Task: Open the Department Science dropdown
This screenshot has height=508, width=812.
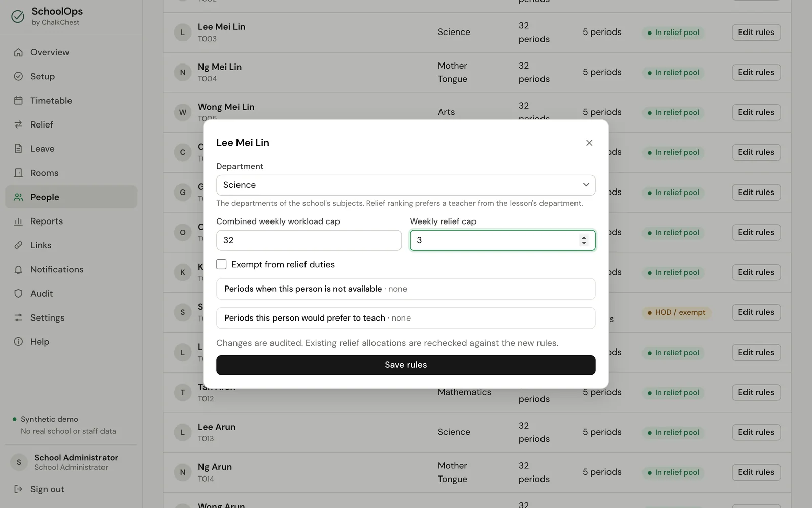Action: point(405,185)
